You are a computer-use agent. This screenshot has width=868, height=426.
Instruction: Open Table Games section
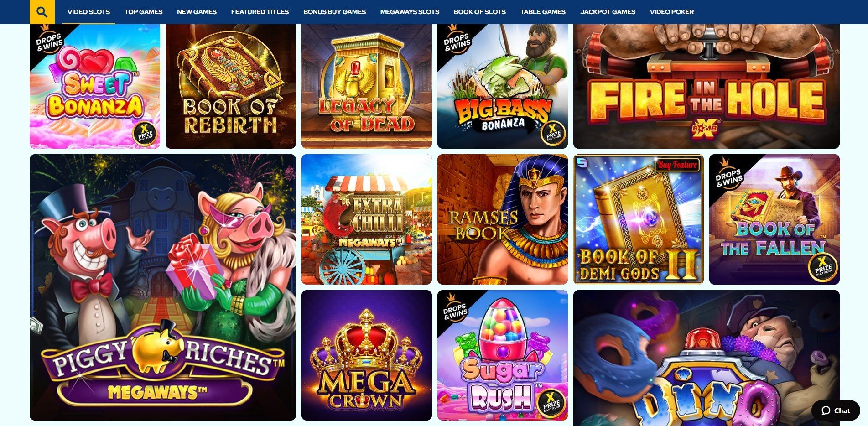(x=543, y=12)
